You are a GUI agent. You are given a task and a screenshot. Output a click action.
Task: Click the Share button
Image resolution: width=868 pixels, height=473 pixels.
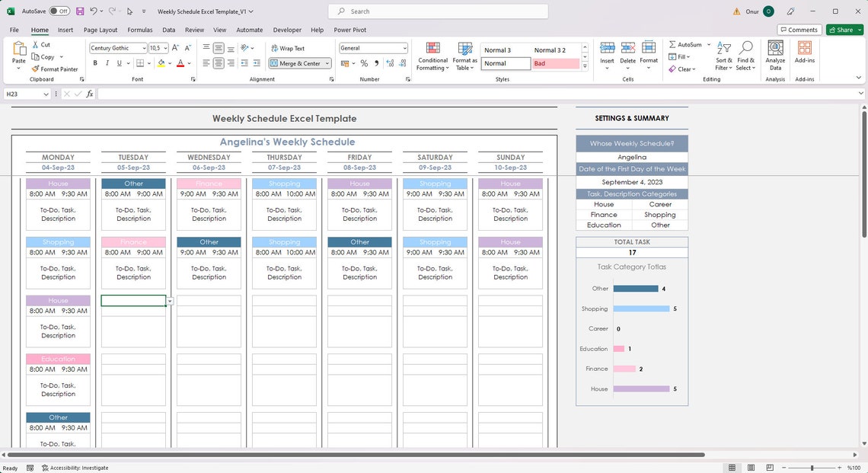[842, 30]
